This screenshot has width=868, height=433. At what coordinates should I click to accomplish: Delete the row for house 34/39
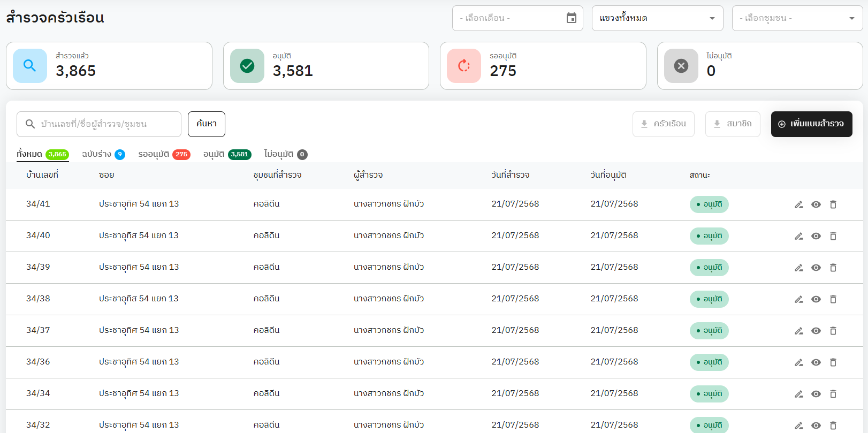(833, 268)
